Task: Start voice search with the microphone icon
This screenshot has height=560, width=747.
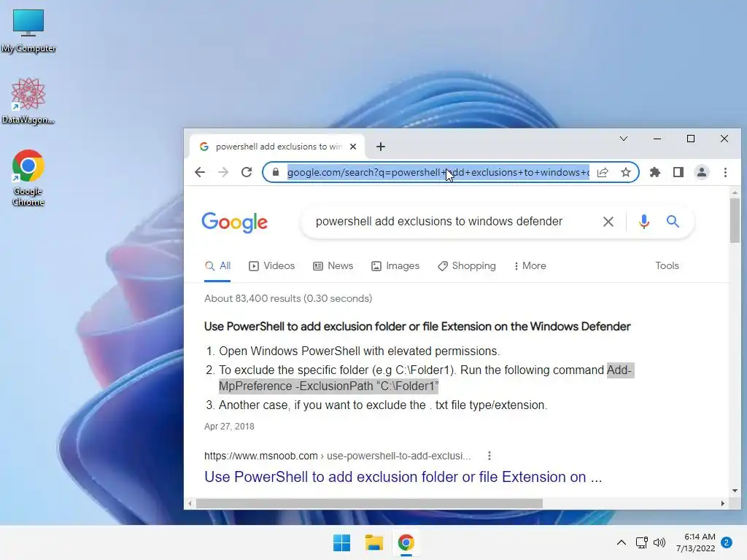Action: click(644, 222)
